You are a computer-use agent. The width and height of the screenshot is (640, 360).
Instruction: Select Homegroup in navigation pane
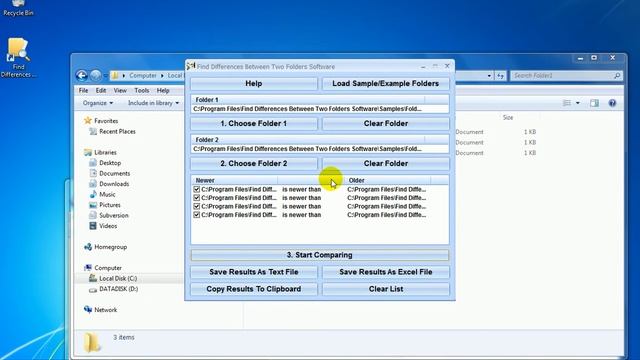point(106,247)
